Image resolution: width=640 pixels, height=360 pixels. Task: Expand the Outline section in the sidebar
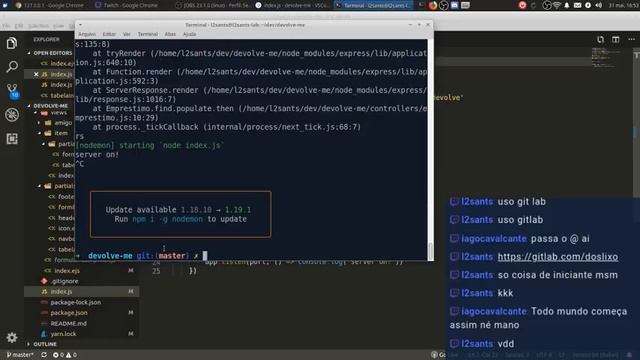(42, 344)
